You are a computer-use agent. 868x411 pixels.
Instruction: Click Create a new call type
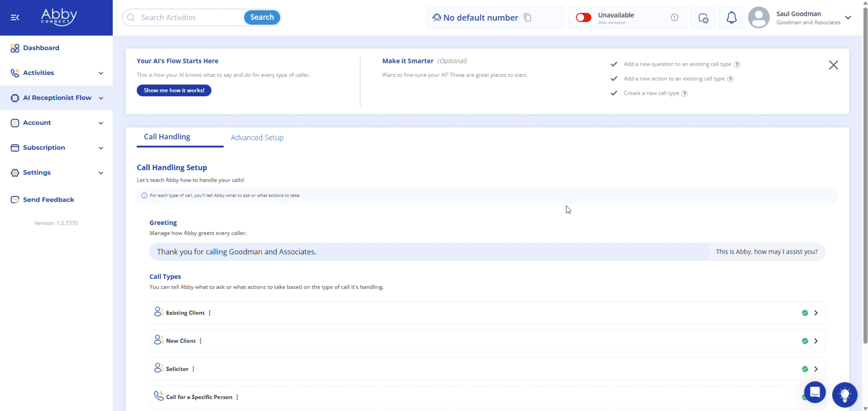[x=651, y=93]
